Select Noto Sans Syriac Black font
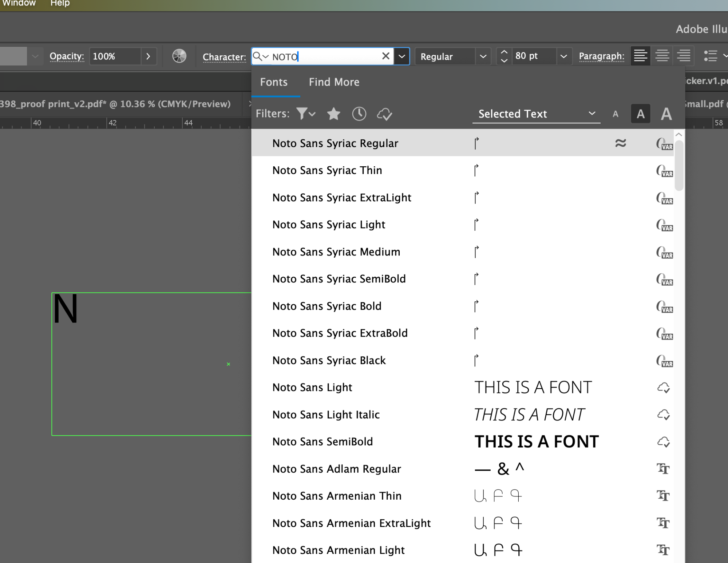728x563 pixels. tap(462, 360)
